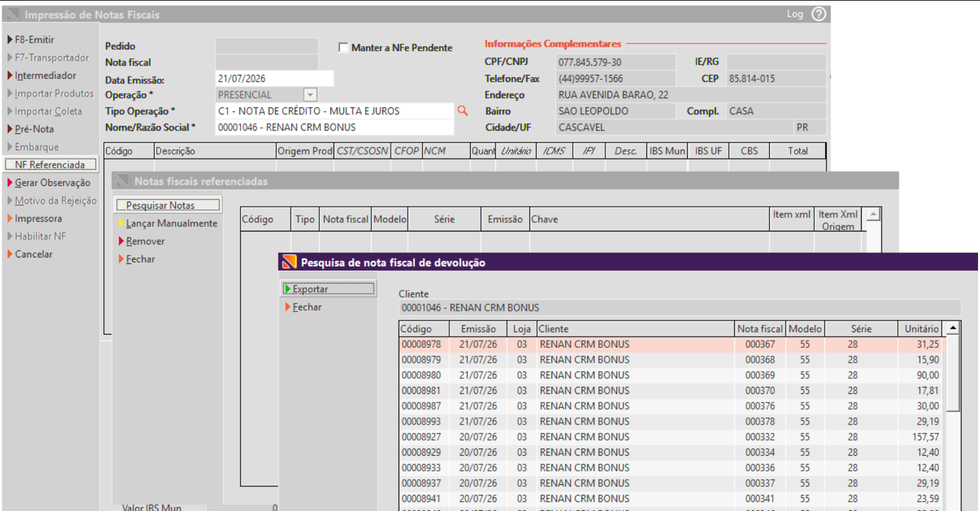Viewport: 980px width, 511px height.
Task: Click the results list vertical scrollbar thumb
Action: coord(953,373)
